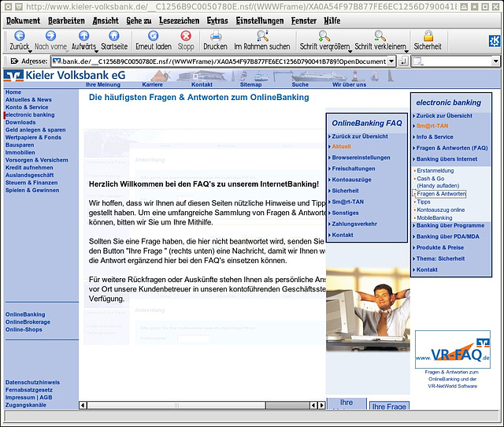The image size is (504, 427).
Task: Click the address bar go arrow icon
Action: pos(403,61)
